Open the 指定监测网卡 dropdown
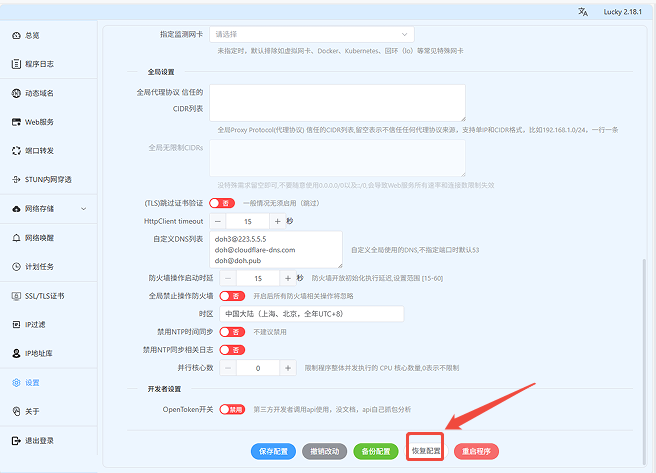 [311, 34]
